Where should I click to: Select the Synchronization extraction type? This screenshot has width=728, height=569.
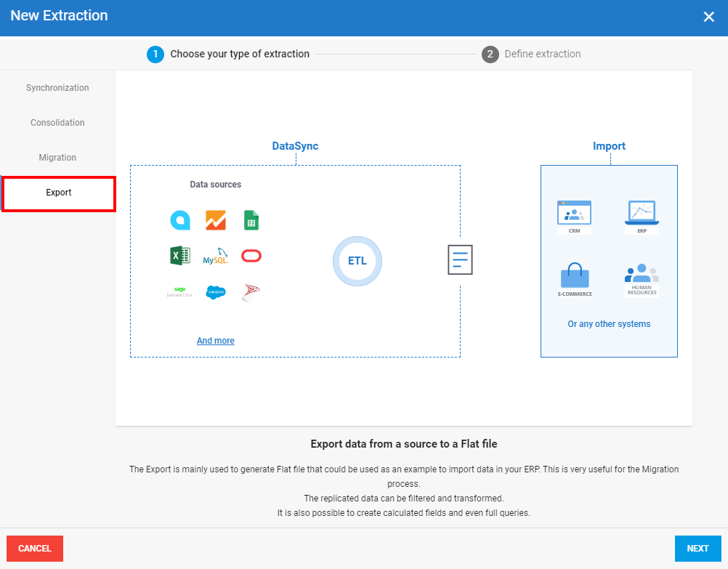pyautogui.click(x=57, y=88)
